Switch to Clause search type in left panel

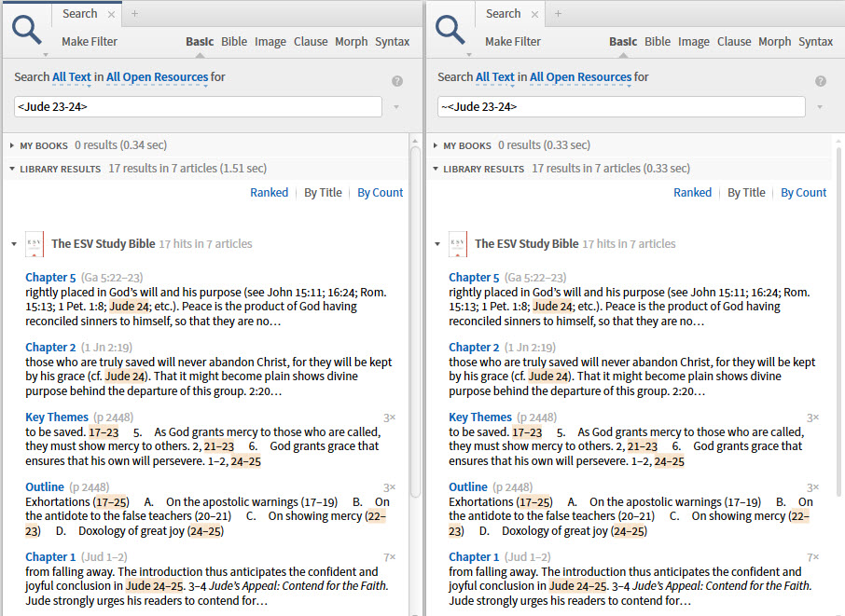(311, 41)
